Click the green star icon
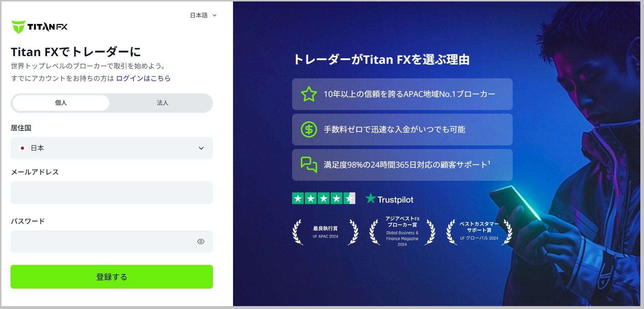644x309 pixels. point(309,94)
